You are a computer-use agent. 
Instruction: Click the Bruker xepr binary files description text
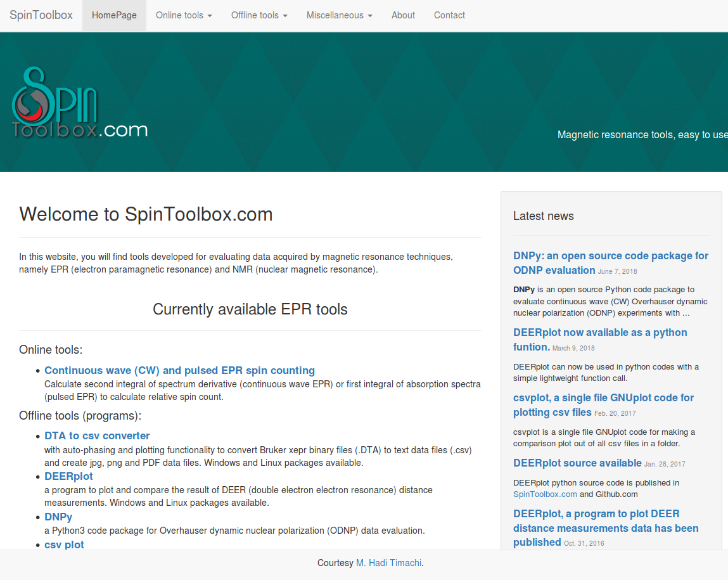pyautogui.click(x=258, y=456)
